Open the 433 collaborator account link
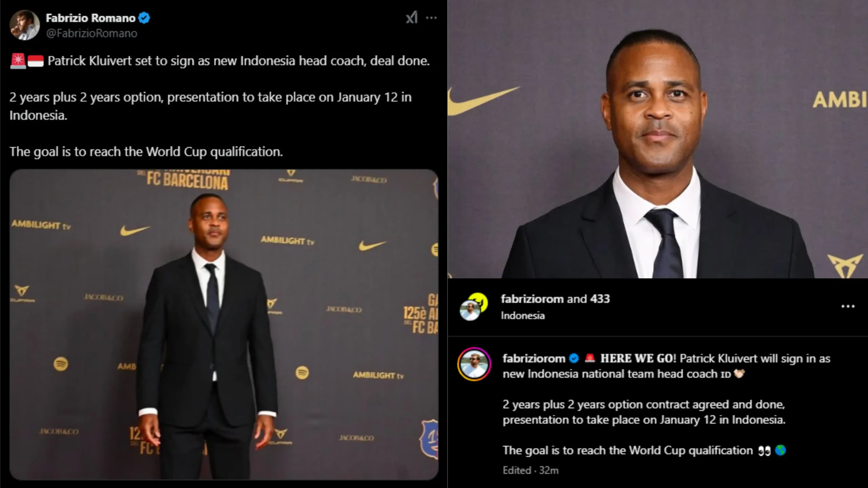The width and height of the screenshot is (868, 488). pyautogui.click(x=600, y=299)
